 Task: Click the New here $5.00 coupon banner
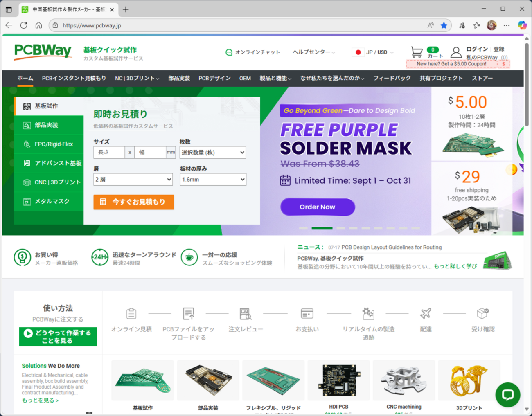pos(458,64)
